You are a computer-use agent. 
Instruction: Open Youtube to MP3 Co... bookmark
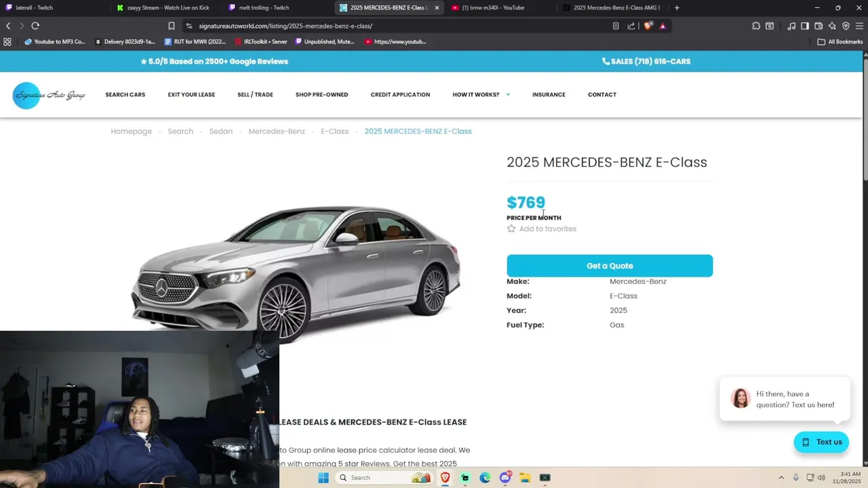pyautogui.click(x=54, y=41)
